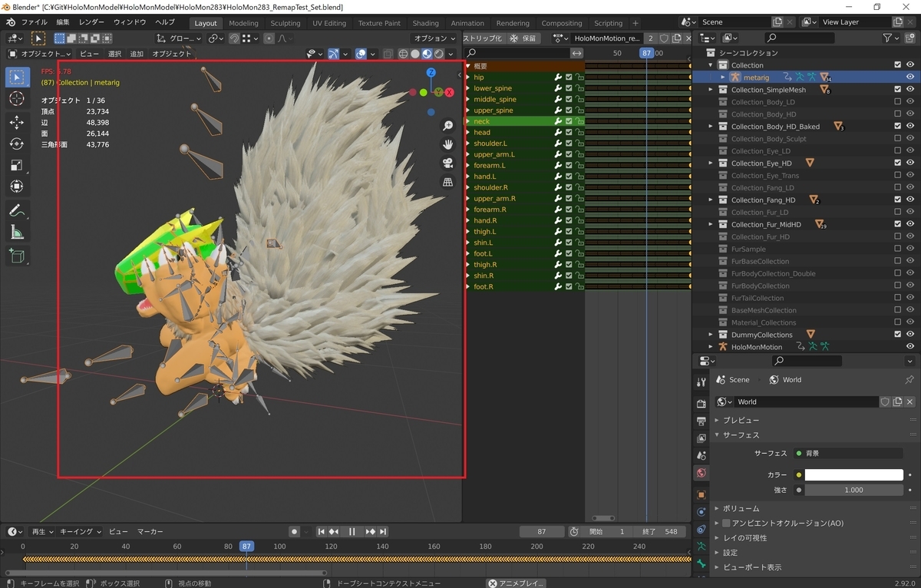Toggle the snapping magnet
This screenshot has height=588, width=921.
tap(234, 38)
